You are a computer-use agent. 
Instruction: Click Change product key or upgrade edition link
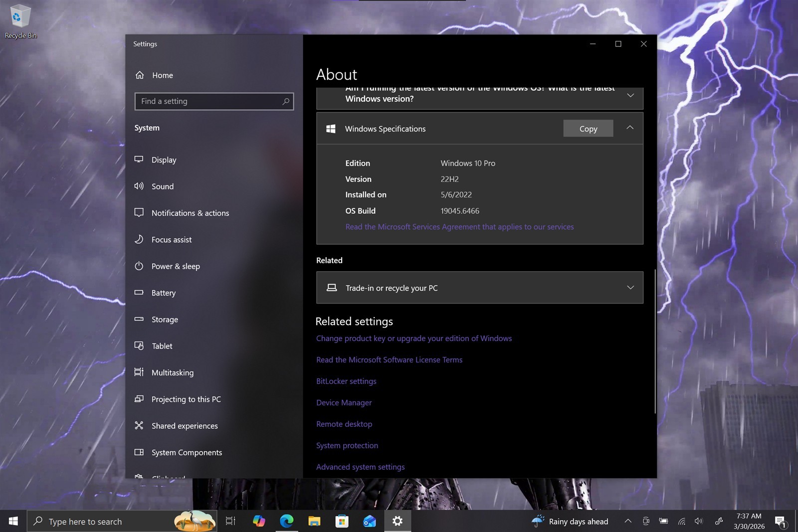(x=414, y=339)
